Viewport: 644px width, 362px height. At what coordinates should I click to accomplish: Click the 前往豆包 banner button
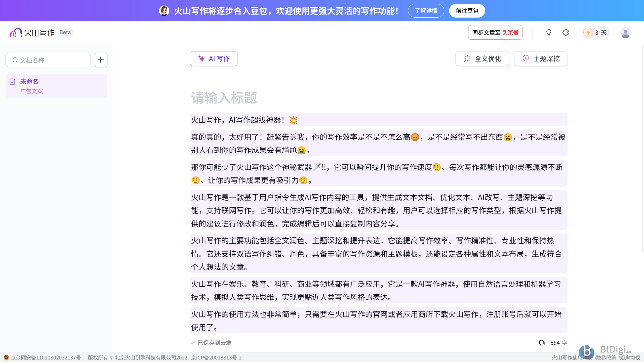pyautogui.click(x=467, y=11)
